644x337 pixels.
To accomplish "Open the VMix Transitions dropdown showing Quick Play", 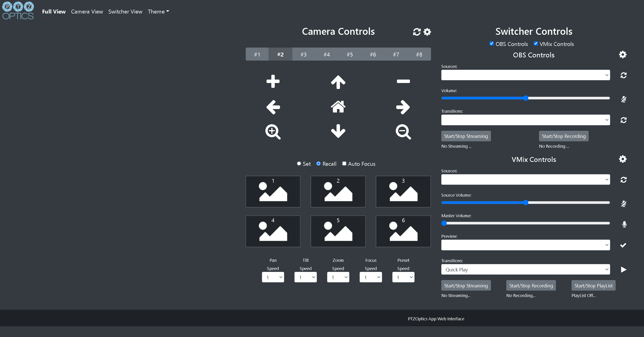I will 525,270.
